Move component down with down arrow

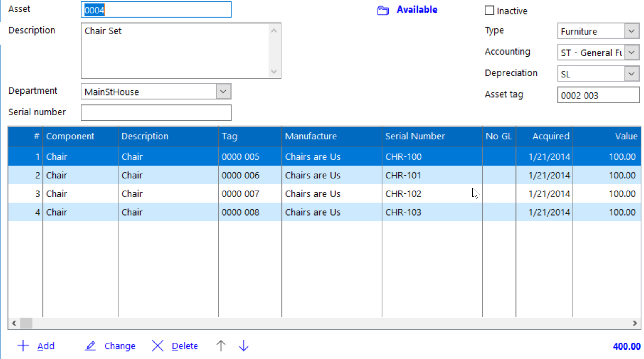(244, 346)
